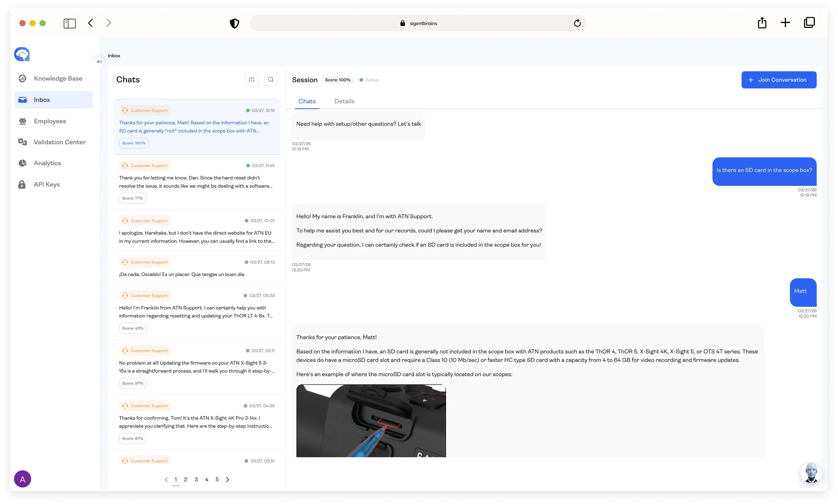Open the chat confirming with Tom

197,422
